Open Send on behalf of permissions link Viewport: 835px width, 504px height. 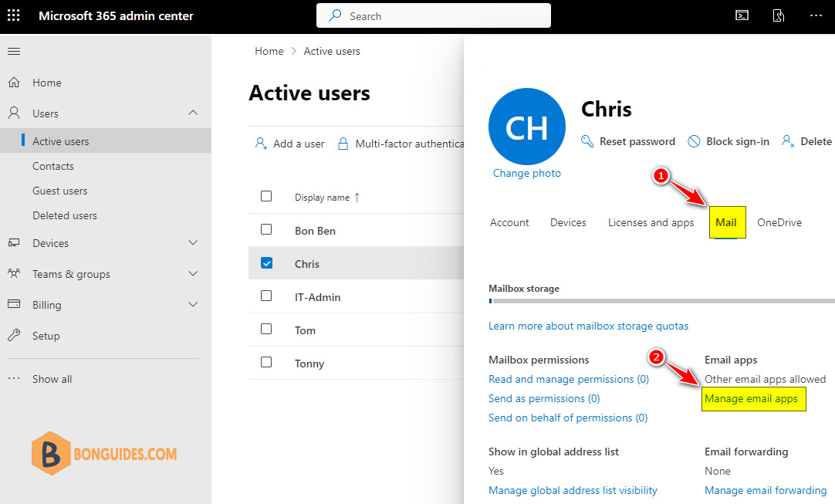(568, 418)
